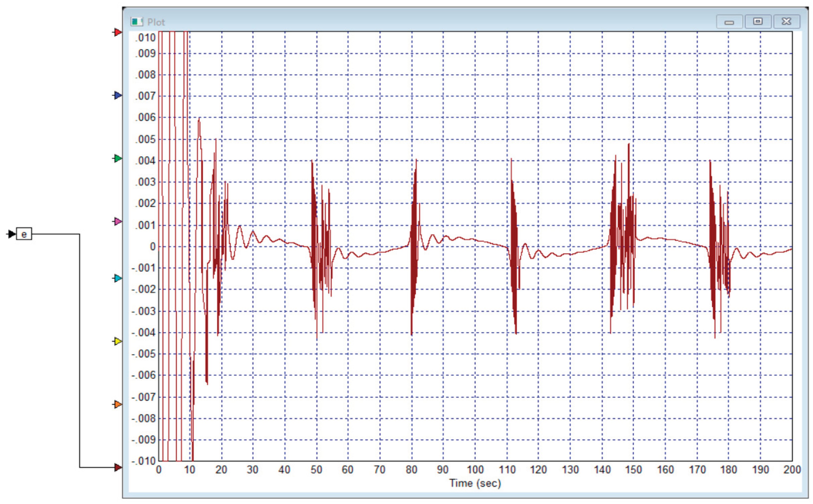This screenshot has height=504, width=813.
Task: Click the dark red bottom plot connector
Action: (118, 467)
